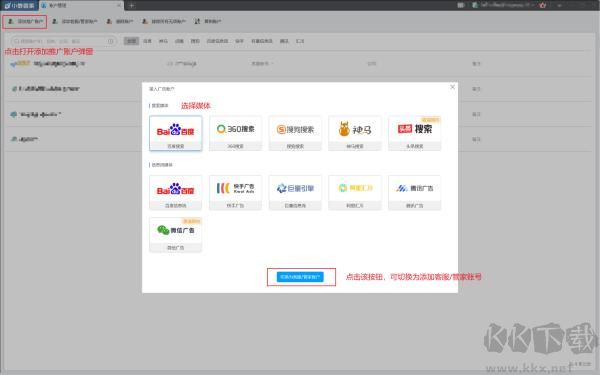Viewport: 600px width, 375px height.
Task: Open status dropdown in first account row
Action: (262, 64)
